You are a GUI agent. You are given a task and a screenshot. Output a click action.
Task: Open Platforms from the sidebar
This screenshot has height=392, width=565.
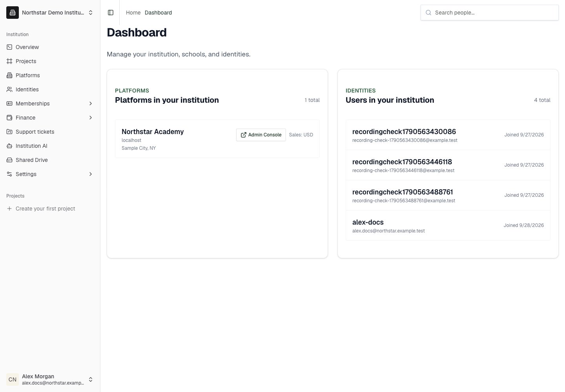50,75
